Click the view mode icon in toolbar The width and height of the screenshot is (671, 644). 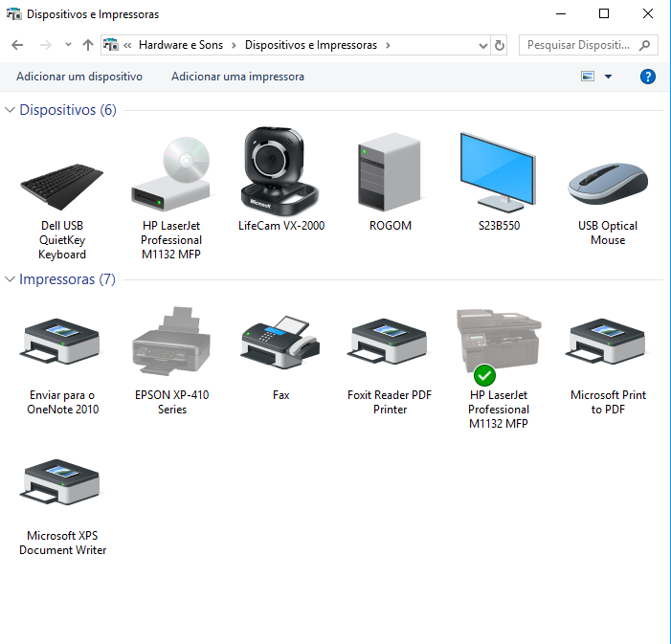coord(588,77)
